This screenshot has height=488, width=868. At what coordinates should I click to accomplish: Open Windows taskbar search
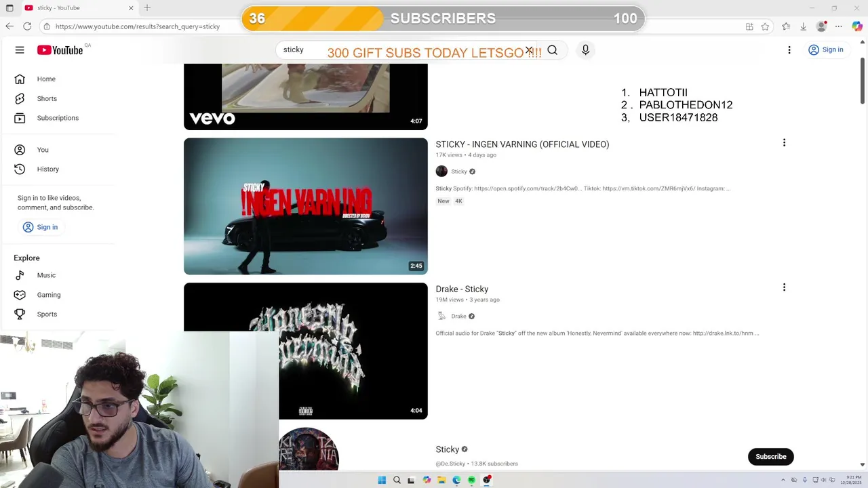[397, 480]
